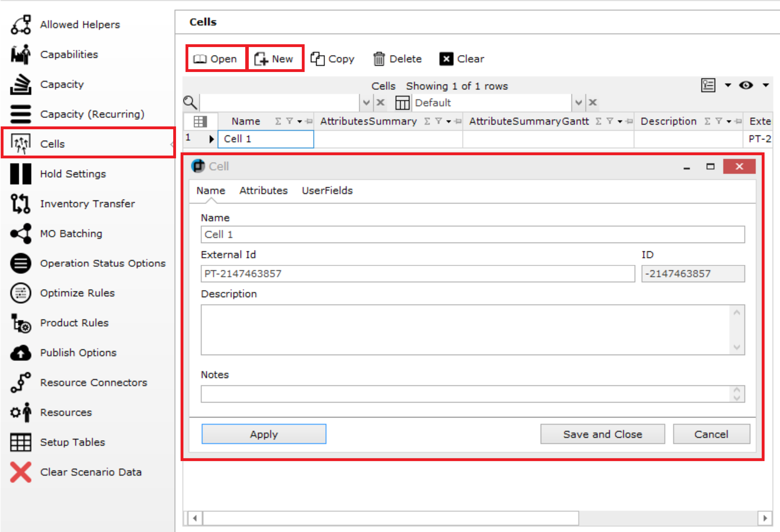Clear the search box with its X
The width and height of the screenshot is (780, 532).
pyautogui.click(x=381, y=103)
